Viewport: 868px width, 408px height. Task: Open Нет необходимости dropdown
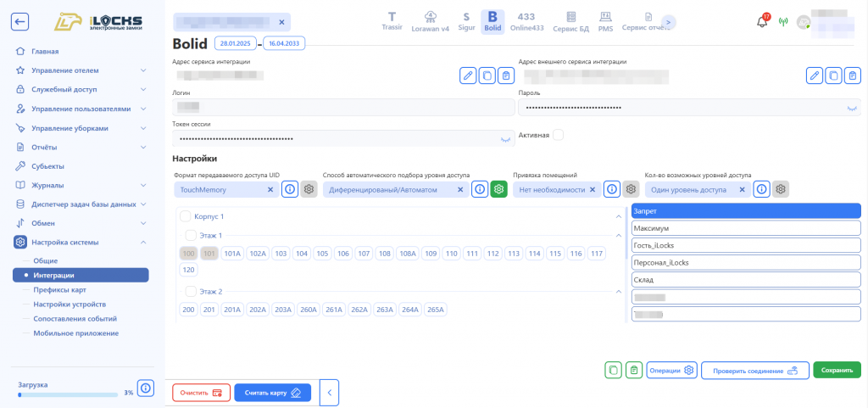tap(557, 189)
